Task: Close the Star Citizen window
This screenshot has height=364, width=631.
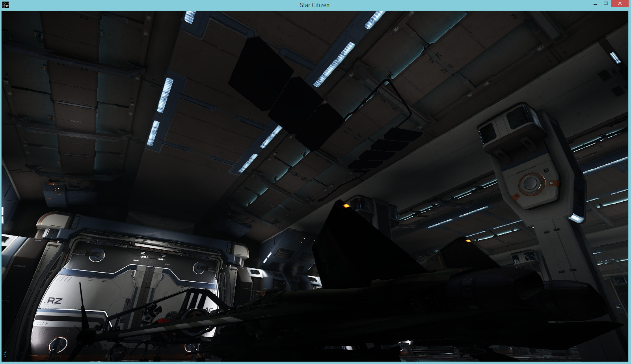Action: click(x=620, y=4)
